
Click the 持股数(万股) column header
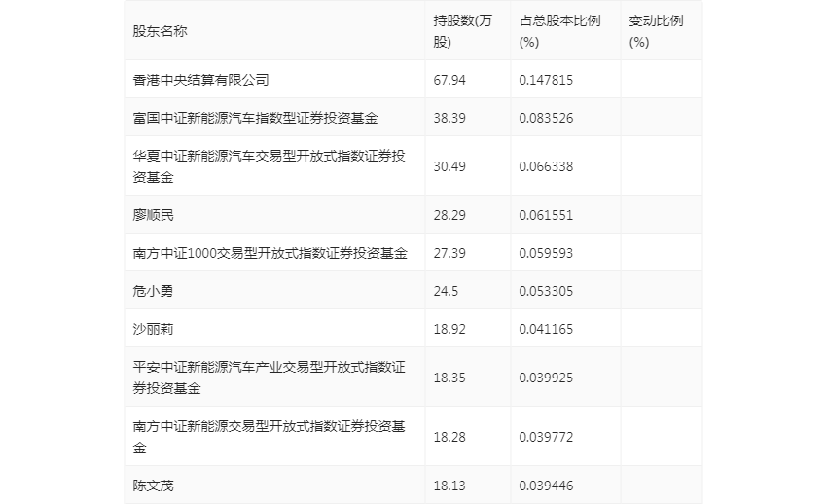coord(462,31)
